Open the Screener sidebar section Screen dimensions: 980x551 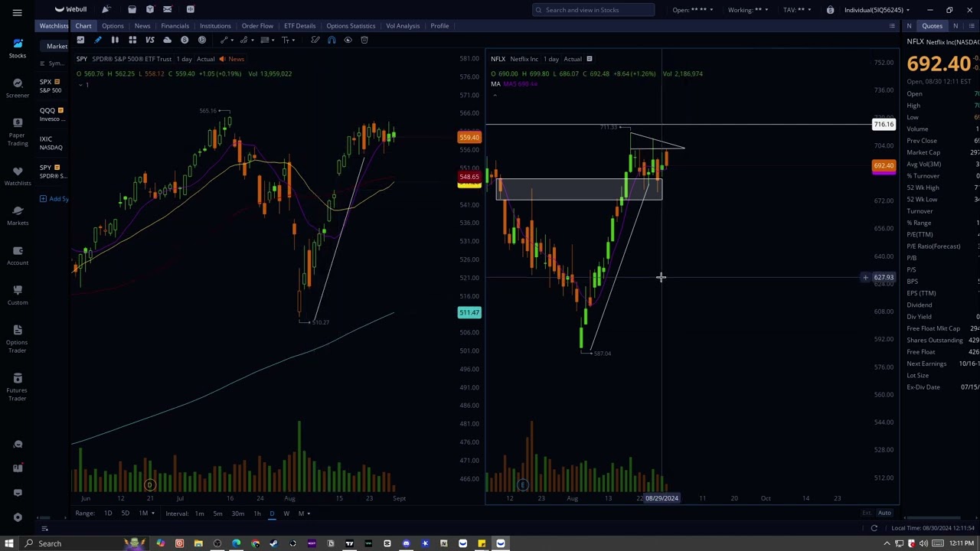pos(17,88)
